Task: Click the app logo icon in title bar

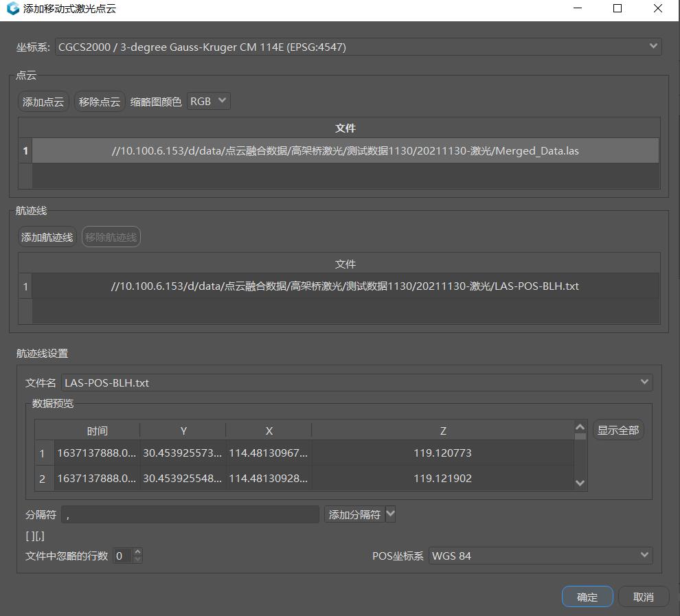Action: pyautogui.click(x=13, y=8)
